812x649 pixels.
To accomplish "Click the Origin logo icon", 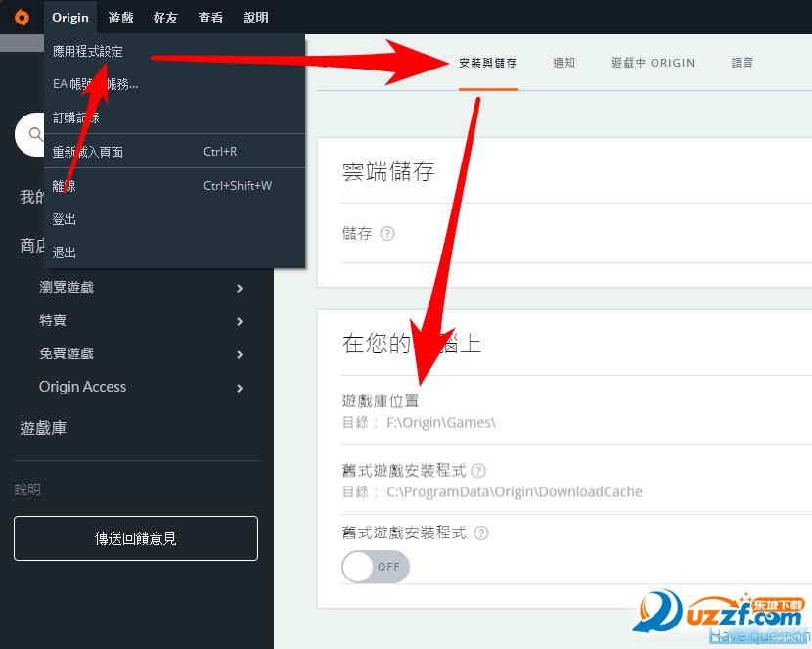I will tap(22, 18).
